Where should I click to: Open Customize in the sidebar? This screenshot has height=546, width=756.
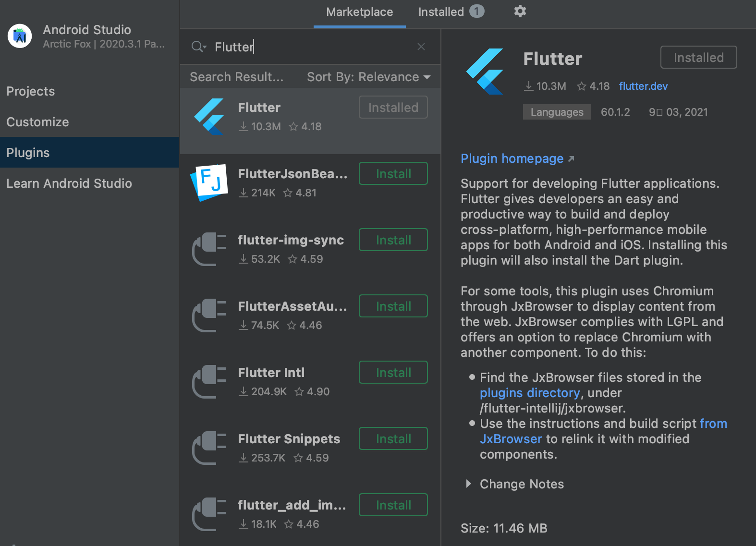(x=90, y=122)
